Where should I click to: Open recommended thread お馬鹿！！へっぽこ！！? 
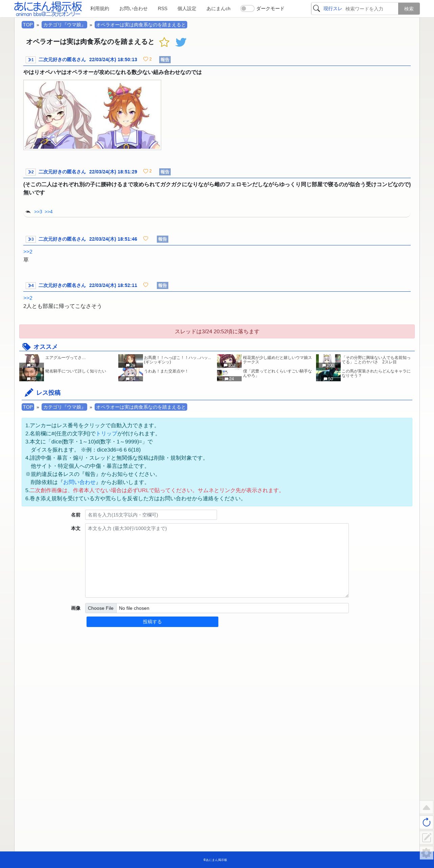pos(177,360)
